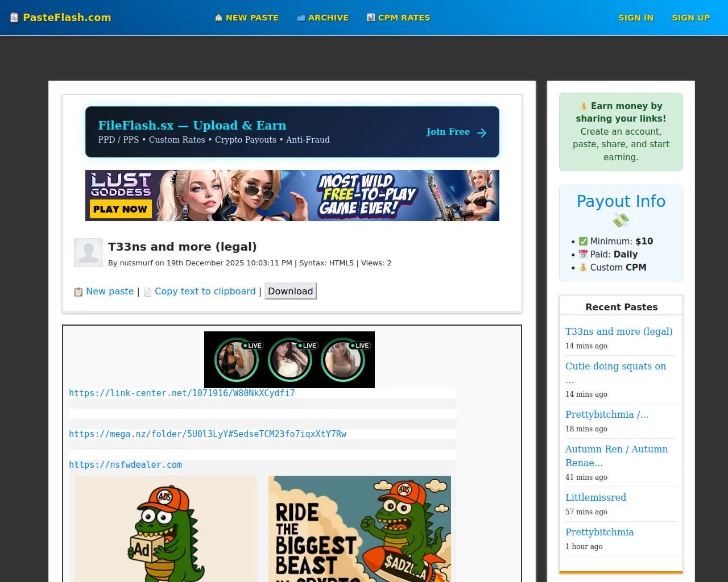728x582 pixels.
Task: Click the money bag icon in Earn money box
Action: click(584, 106)
